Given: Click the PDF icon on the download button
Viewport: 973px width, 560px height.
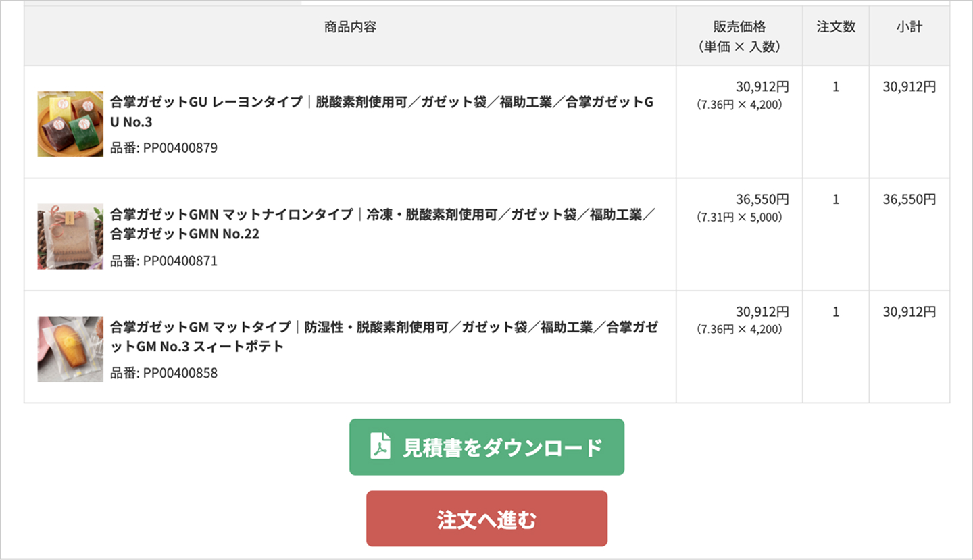Looking at the screenshot, I should coord(379,446).
